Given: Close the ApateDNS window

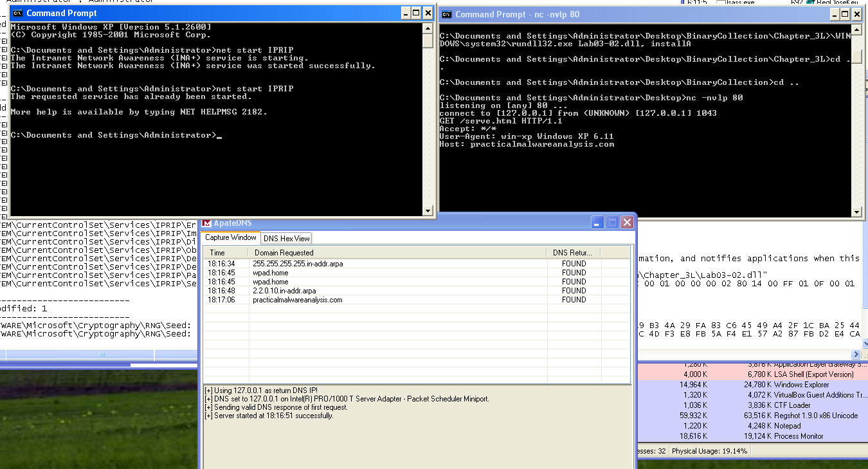Looking at the screenshot, I should 627,223.
